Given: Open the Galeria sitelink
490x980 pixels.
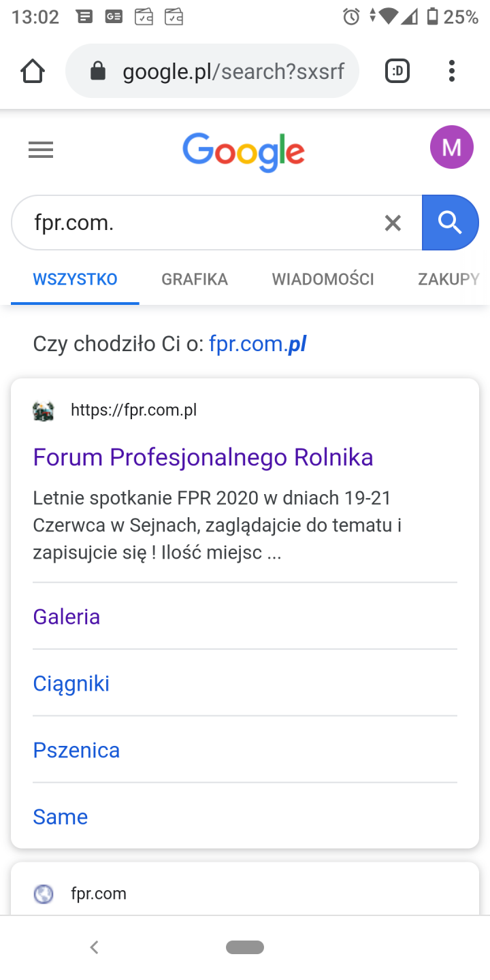Looking at the screenshot, I should [x=67, y=617].
